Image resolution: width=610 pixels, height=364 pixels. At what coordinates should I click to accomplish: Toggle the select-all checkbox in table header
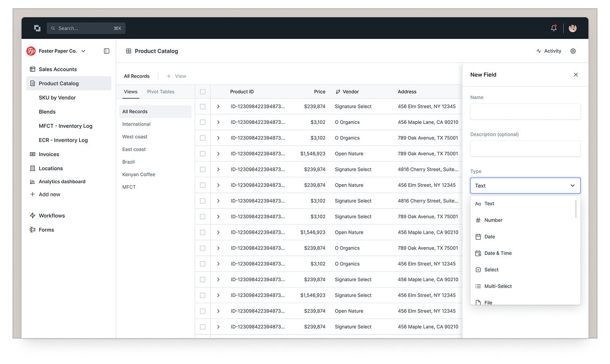tap(203, 92)
